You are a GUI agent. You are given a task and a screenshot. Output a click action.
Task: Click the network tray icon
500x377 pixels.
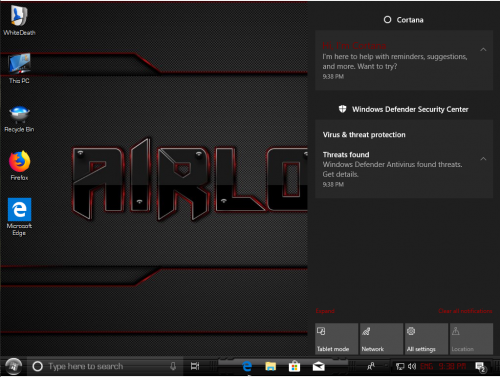[400, 367]
